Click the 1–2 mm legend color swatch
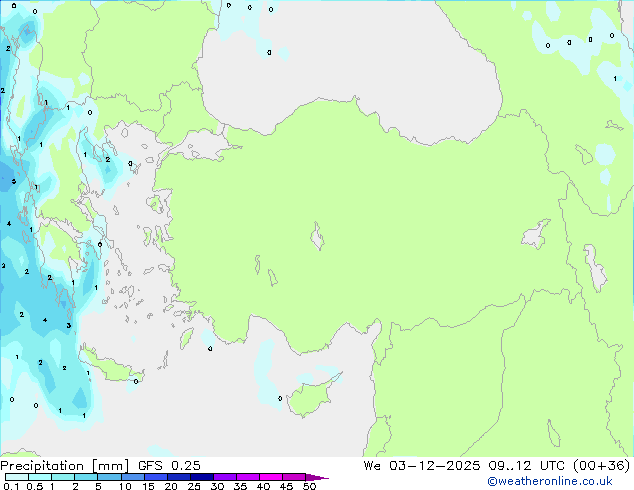Screen dimensions: 634x490 coord(63,477)
